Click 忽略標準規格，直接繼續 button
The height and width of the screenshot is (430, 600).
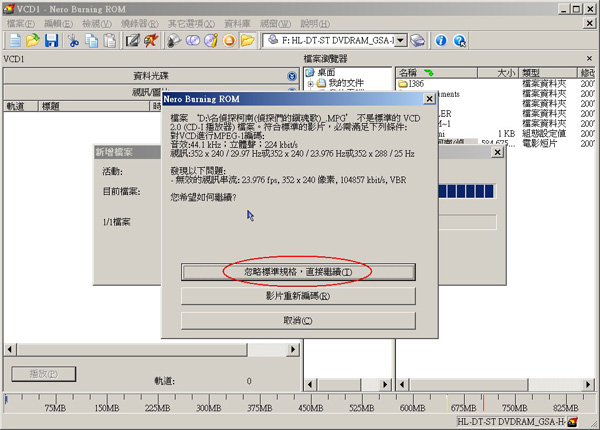[298, 272]
